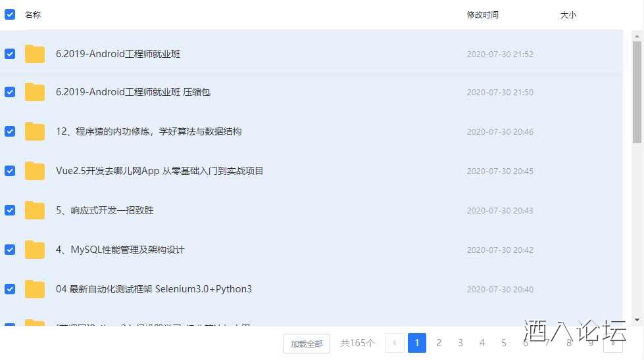Click folder icon of 5、响应式开发一招致胜

pos(34,210)
